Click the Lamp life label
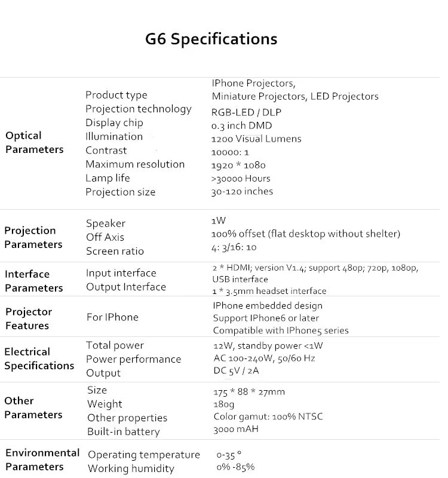This screenshot has height=478, width=448. [x=107, y=178]
